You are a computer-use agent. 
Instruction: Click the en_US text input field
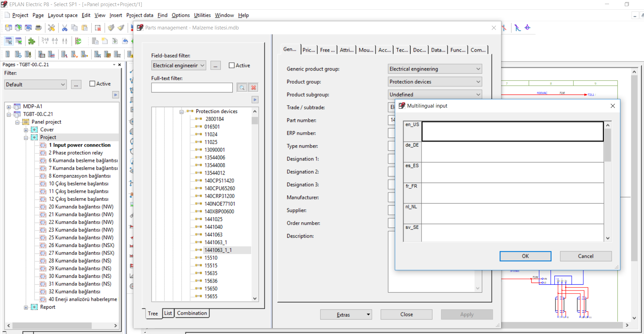[x=513, y=132]
